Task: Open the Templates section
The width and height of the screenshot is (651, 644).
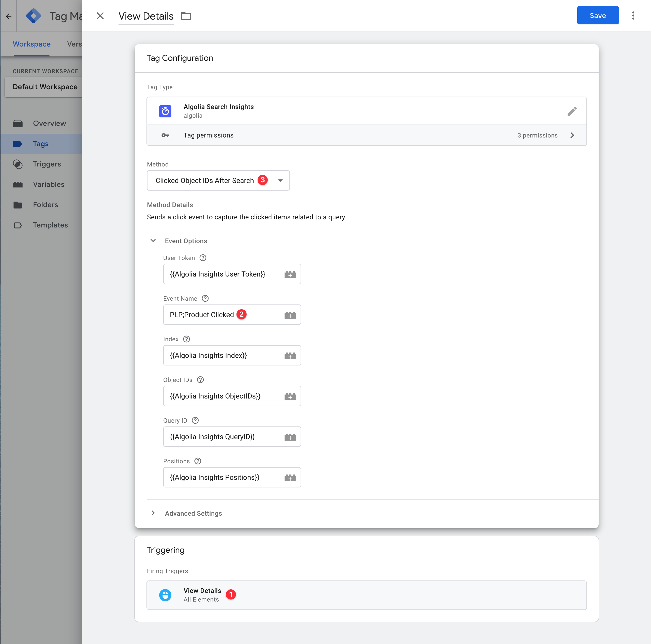Action: [50, 225]
